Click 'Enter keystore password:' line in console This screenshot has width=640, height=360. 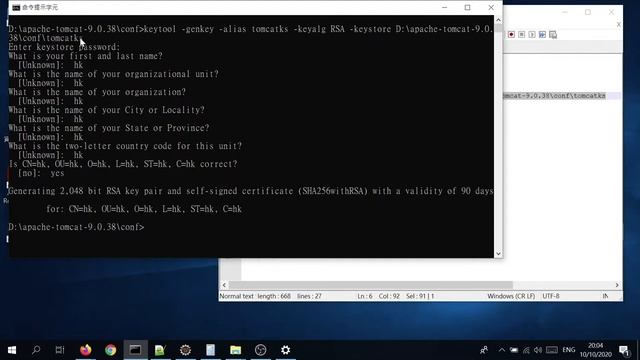pyautogui.click(x=64, y=47)
